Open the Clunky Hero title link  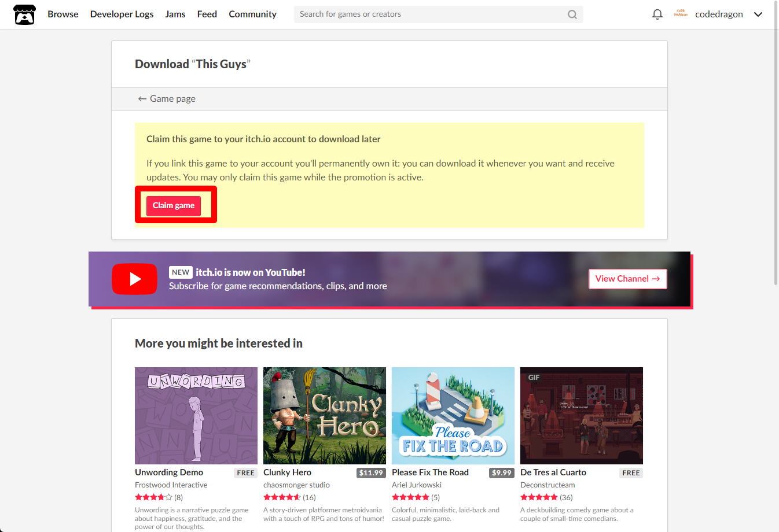(x=287, y=472)
